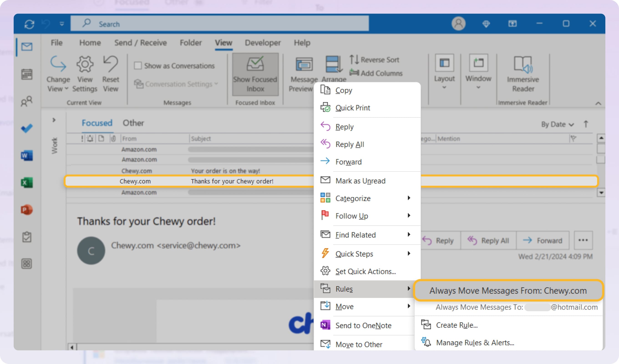The image size is (619, 364).
Task: Select the To Do checkmark icon
Action: (x=27, y=128)
